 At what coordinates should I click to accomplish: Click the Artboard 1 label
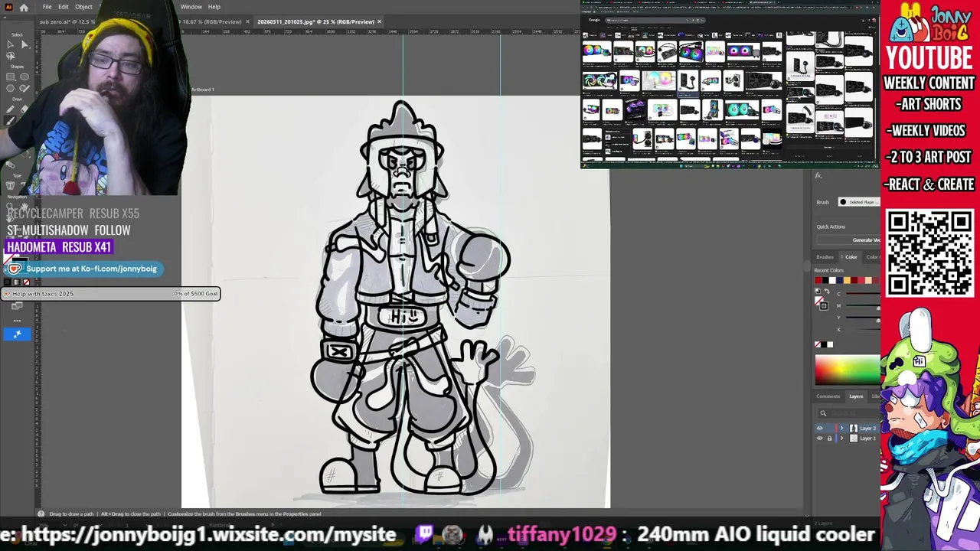click(202, 90)
